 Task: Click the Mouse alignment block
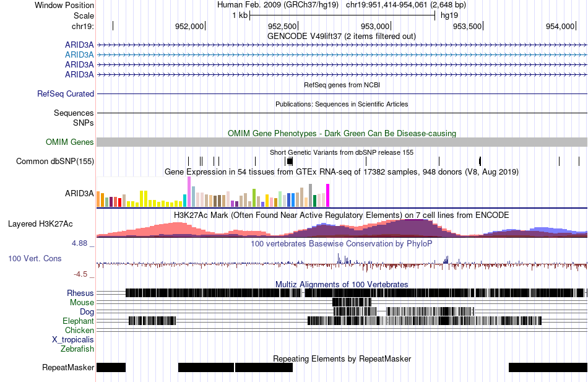[x=352, y=302]
